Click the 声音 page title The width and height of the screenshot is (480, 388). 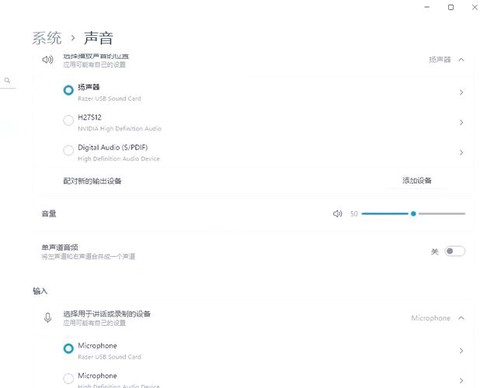click(98, 38)
